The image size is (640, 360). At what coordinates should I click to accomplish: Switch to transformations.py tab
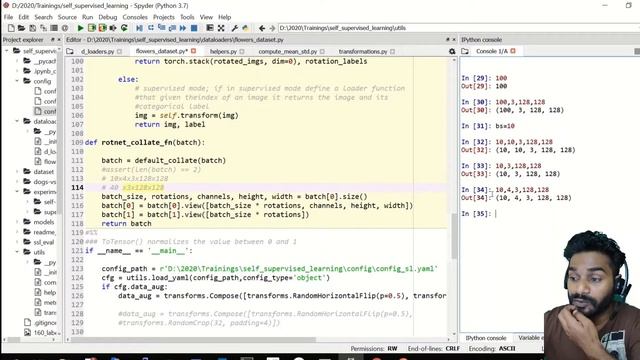pyautogui.click(x=363, y=51)
